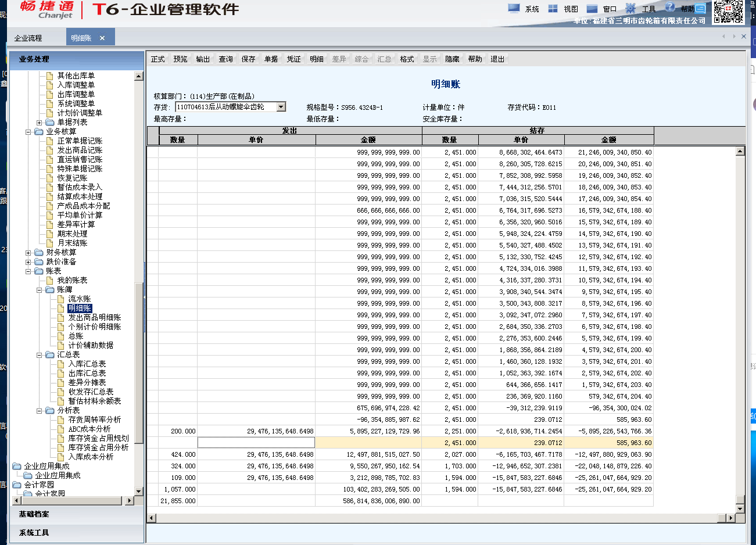Open 正常单据记账 tree item
Screen dimensions: 756x545
(x=80, y=141)
